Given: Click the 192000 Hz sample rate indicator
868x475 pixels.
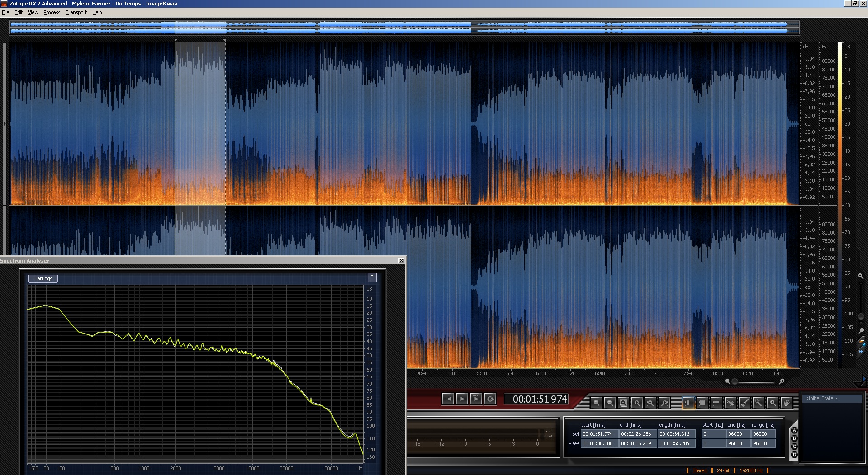Looking at the screenshot, I should pos(751,470).
